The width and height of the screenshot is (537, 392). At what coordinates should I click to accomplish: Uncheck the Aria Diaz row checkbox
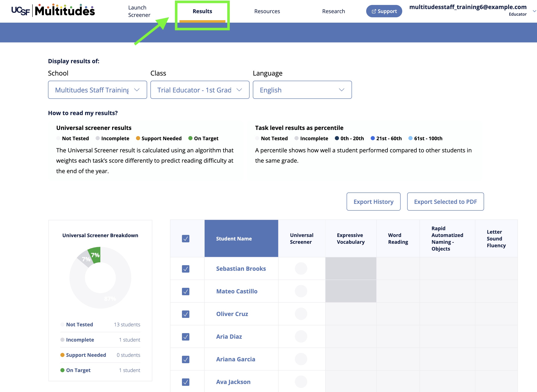click(185, 336)
